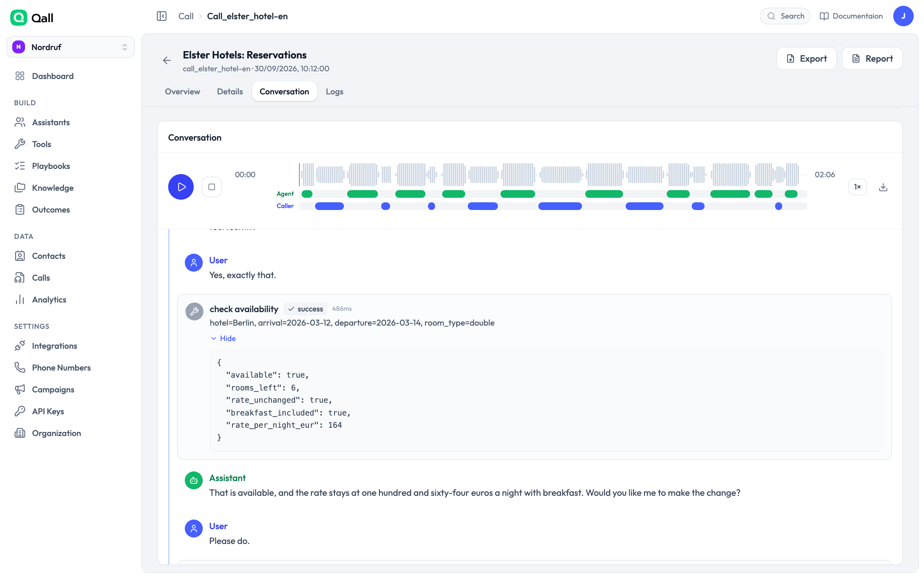The height and width of the screenshot is (578, 924).
Task: Click the Export button
Action: pyautogui.click(x=806, y=58)
